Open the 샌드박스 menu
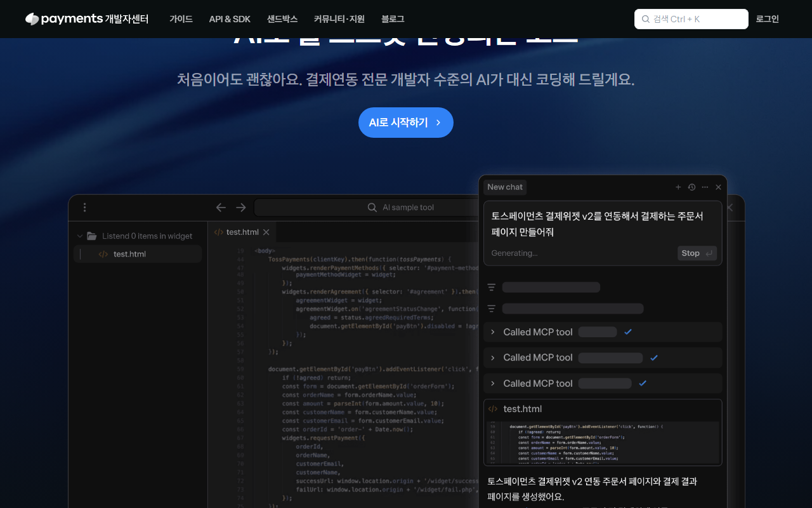 282,19
